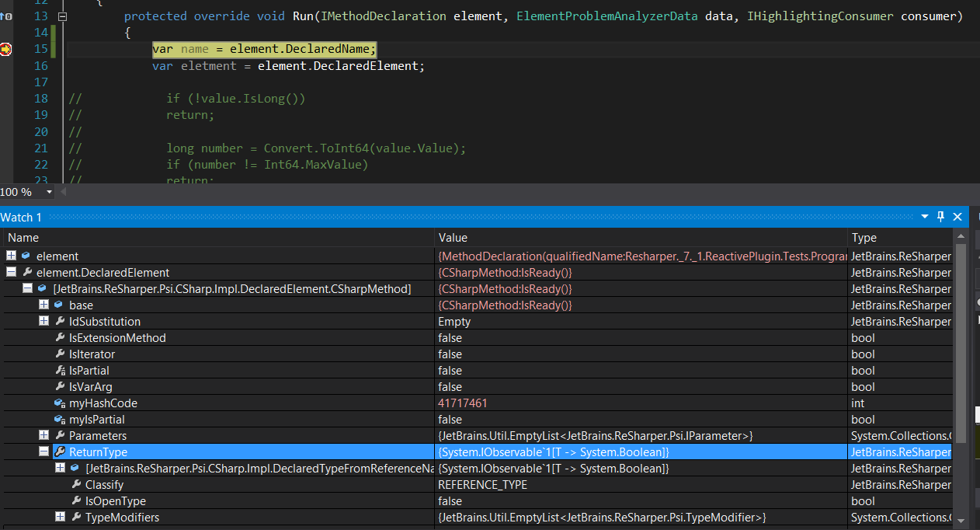Click 'ElementProblemAnalyzerData' in the Run signature
The width and height of the screenshot is (980, 530).
[x=606, y=16]
